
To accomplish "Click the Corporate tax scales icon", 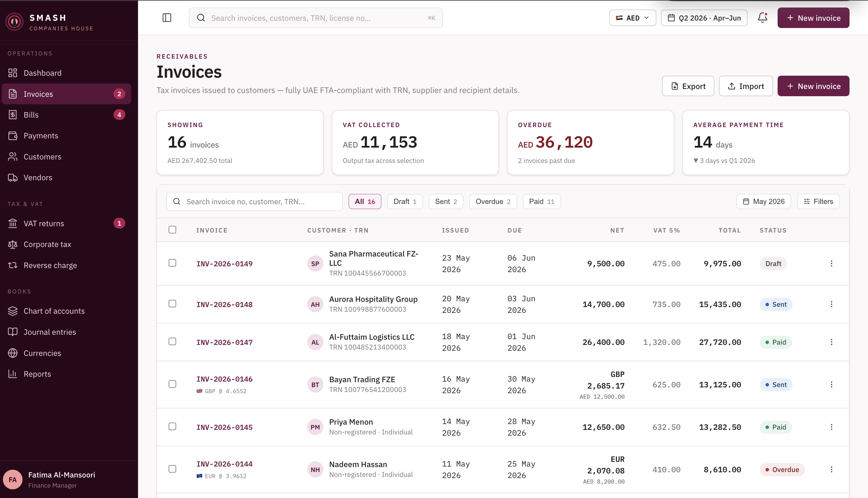I will pos(13,244).
